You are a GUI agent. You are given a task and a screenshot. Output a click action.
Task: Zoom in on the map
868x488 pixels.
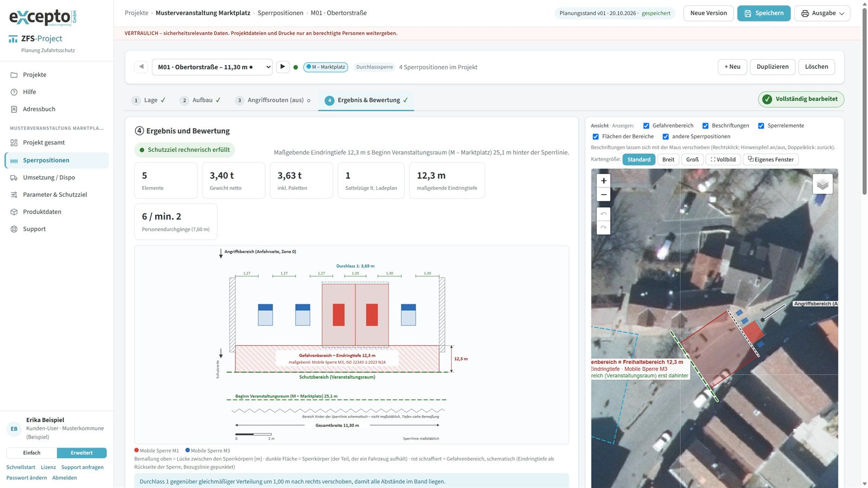[603, 181]
